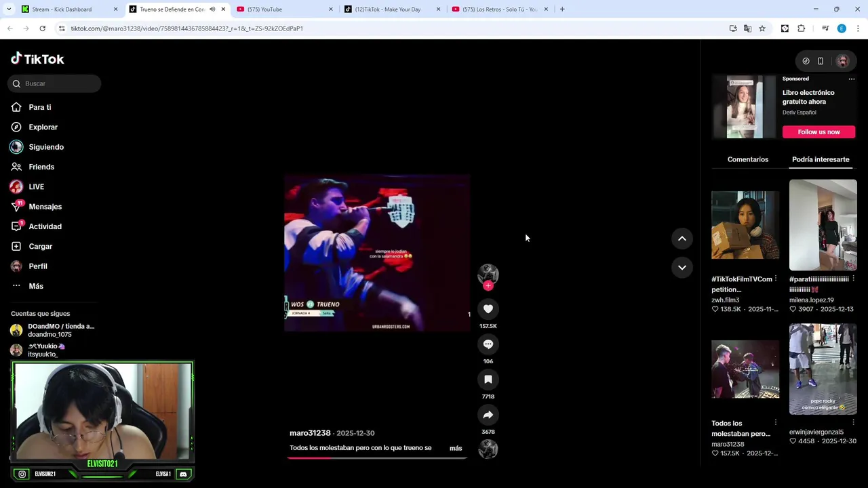
Task: Open the erwinjaviergonzal5 recommended video thumbnail
Action: pyautogui.click(x=823, y=369)
